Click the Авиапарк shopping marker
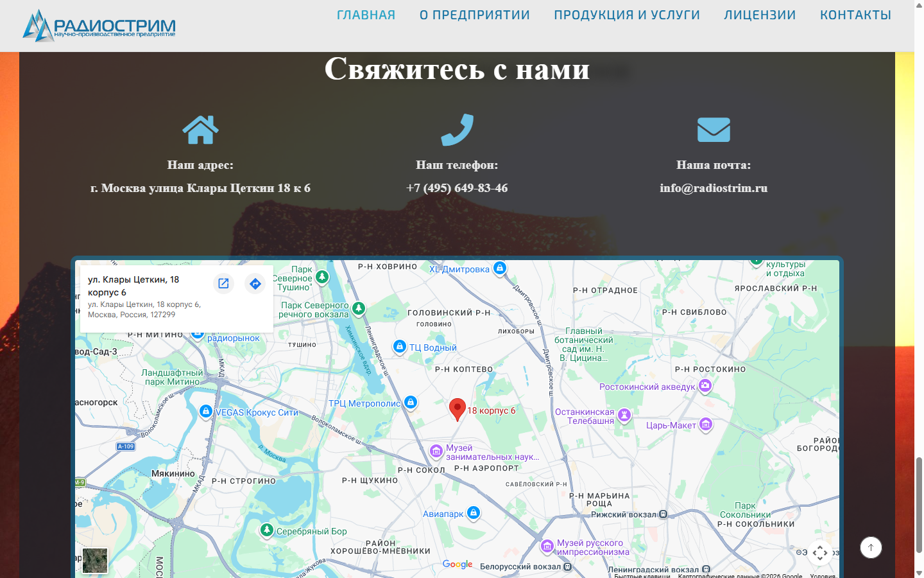 474,512
